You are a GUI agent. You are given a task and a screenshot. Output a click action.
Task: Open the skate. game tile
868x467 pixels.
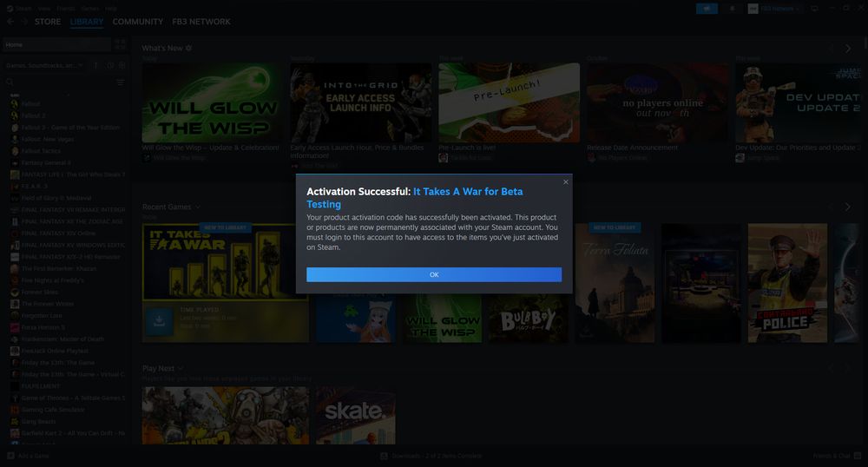click(x=355, y=416)
